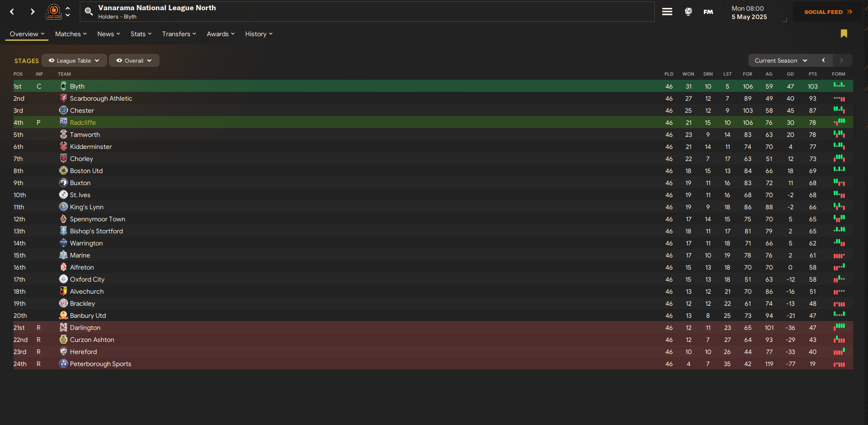Viewport: 868px width, 425px height.
Task: Open the Awards tab menu
Action: pos(221,34)
